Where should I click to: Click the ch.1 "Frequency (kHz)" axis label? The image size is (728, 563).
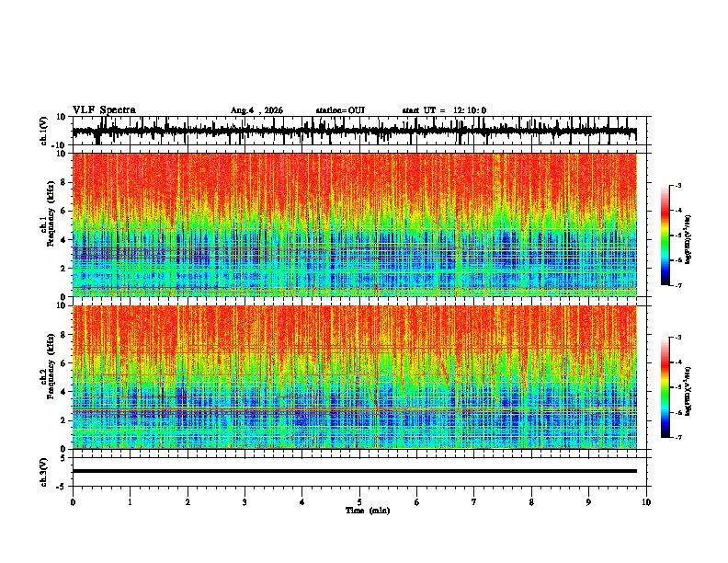tap(51, 214)
